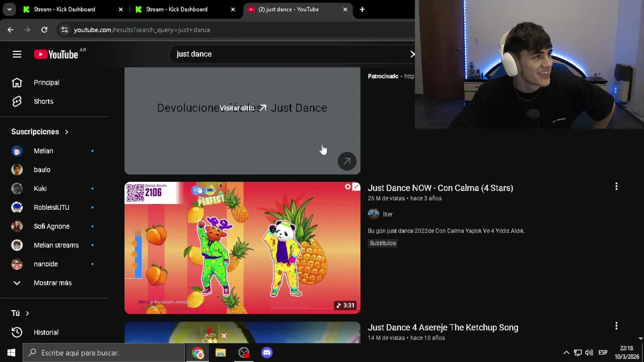Click the browser address bar URL
The width and height of the screenshot is (644, 362).
pyautogui.click(x=142, y=30)
